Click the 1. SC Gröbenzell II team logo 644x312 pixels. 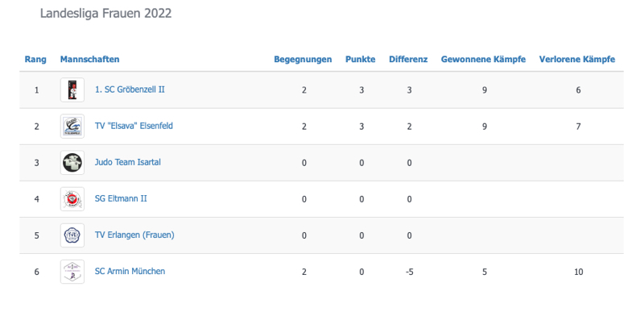(72, 89)
